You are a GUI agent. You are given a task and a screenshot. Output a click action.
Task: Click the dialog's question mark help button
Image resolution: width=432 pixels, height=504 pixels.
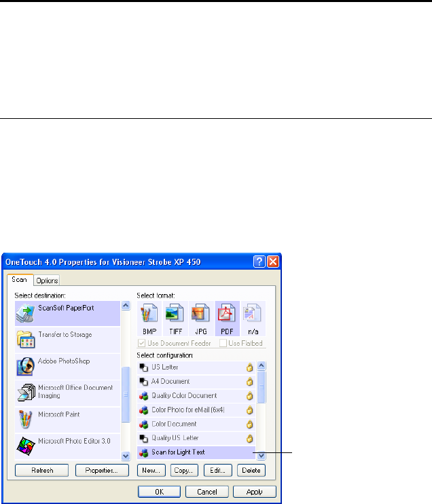(x=259, y=262)
